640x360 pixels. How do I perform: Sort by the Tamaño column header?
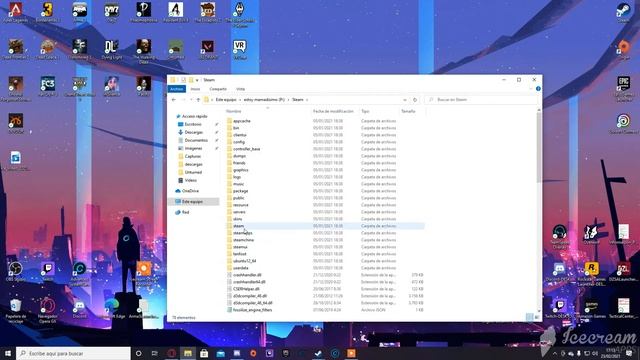click(408, 111)
